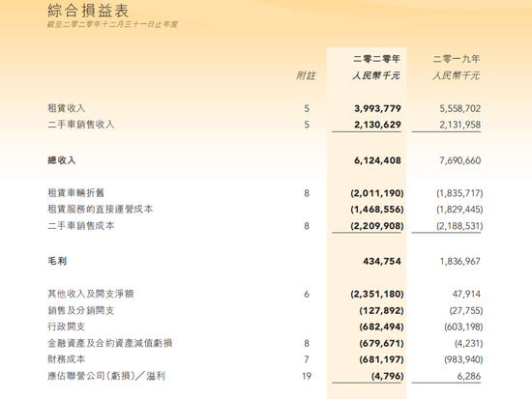This screenshot has width=532, height=399.
Task: Click the 毛利 row label
Action: pyautogui.click(x=57, y=261)
